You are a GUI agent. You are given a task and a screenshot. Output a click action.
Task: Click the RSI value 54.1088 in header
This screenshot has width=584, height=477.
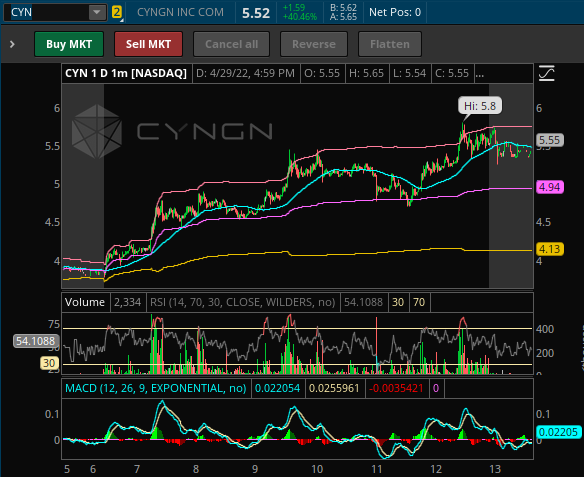pos(363,302)
